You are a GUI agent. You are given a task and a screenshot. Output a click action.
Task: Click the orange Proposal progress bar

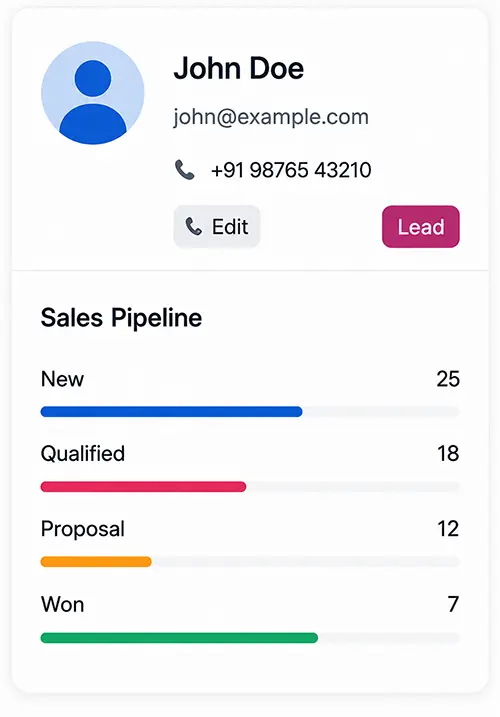[x=96, y=562]
